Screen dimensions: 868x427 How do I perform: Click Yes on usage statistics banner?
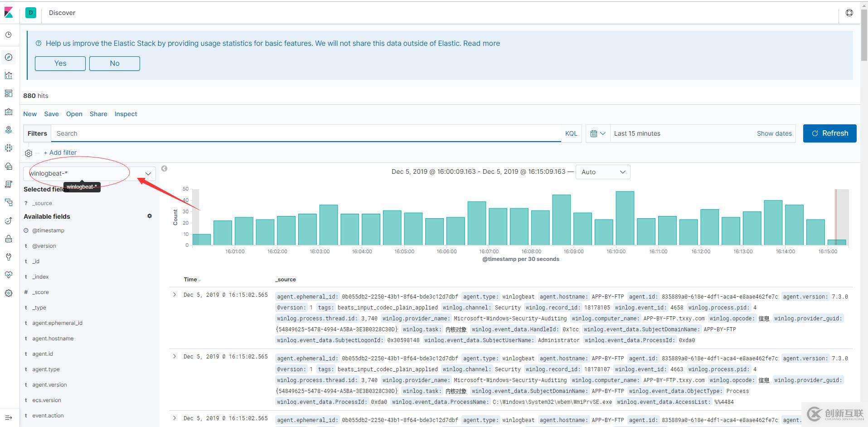(x=60, y=64)
